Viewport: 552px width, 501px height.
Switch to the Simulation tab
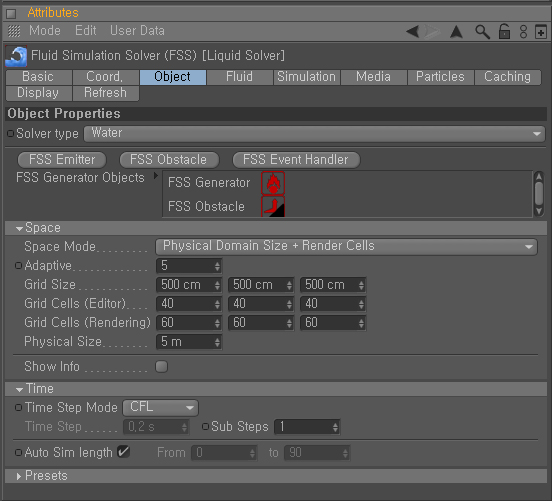click(306, 77)
